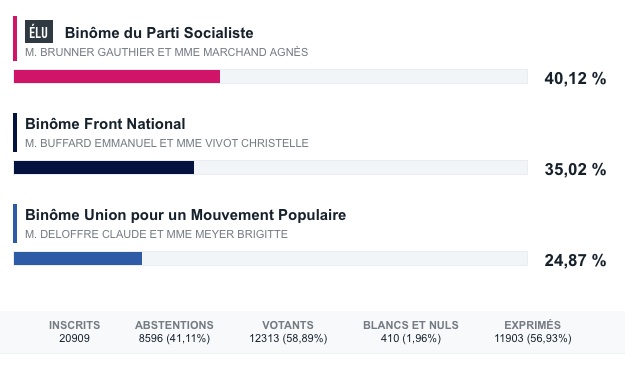The width and height of the screenshot is (625, 366).
Task: Click the ÉLU badge icon
Action: click(39, 31)
